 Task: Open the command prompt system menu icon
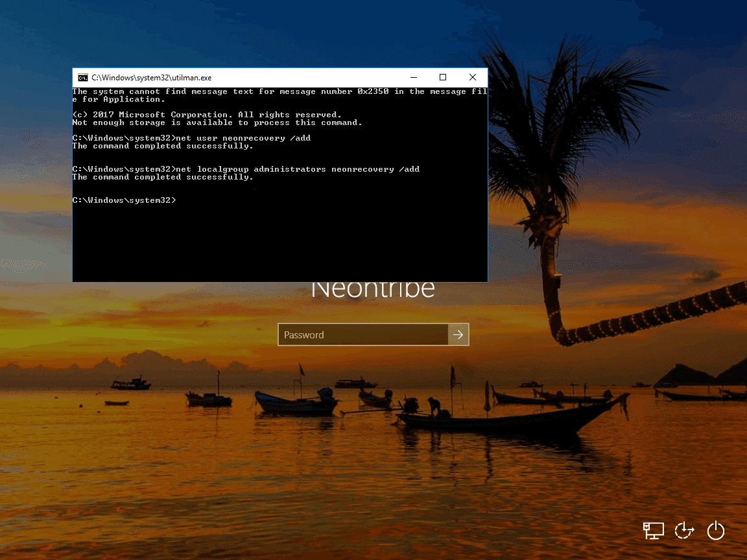82,78
